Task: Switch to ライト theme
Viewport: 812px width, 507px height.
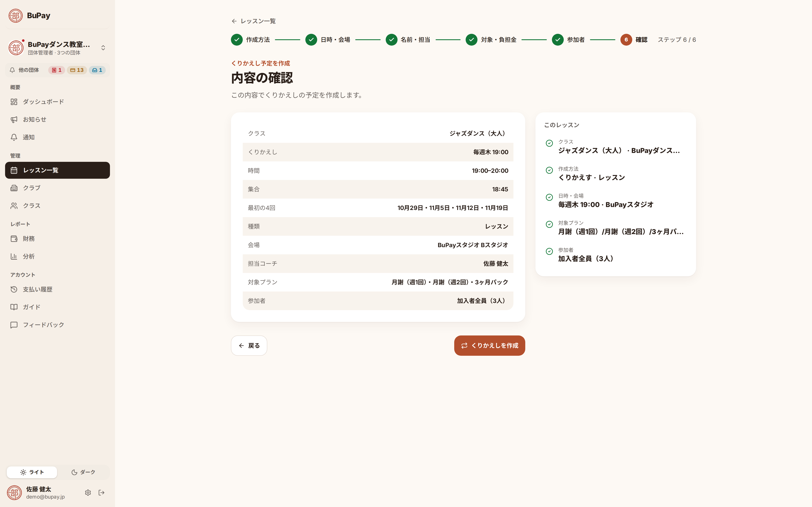Action: click(32, 472)
